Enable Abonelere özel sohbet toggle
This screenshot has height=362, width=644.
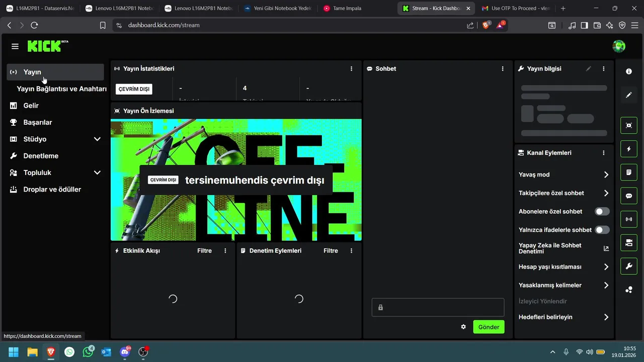pyautogui.click(x=602, y=212)
